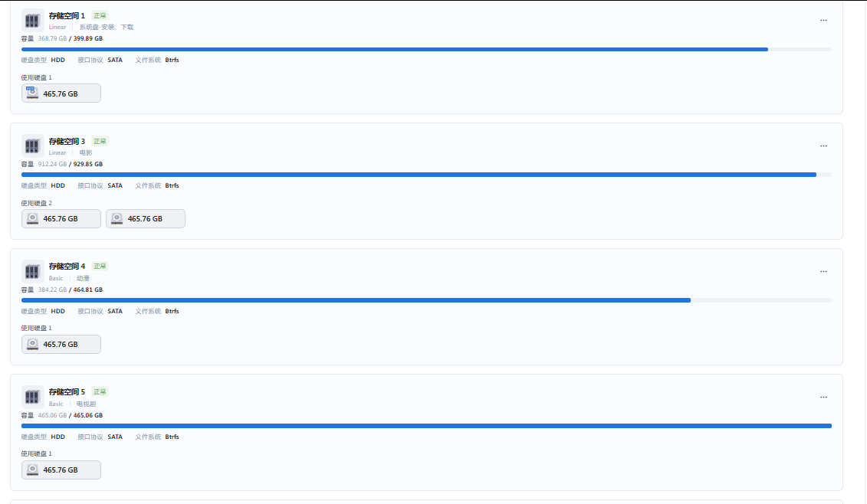This screenshot has height=504, width=867.
Task: Click the 正常 status badge of 存储空间 1
Action: click(x=100, y=16)
